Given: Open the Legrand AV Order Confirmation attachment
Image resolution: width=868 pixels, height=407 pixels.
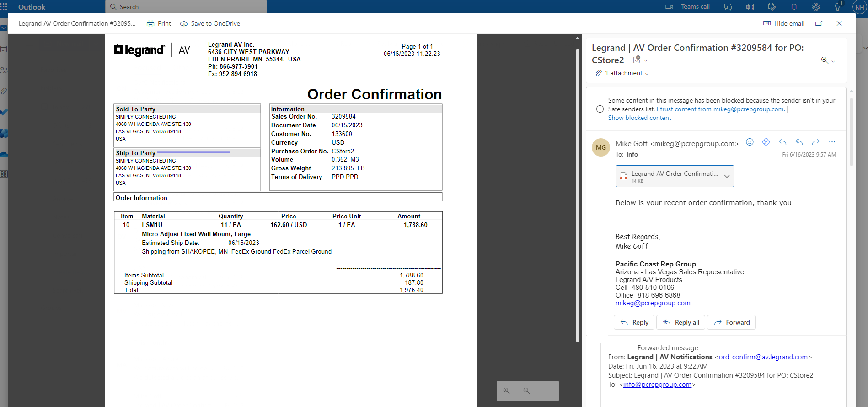Looking at the screenshot, I should click(669, 176).
